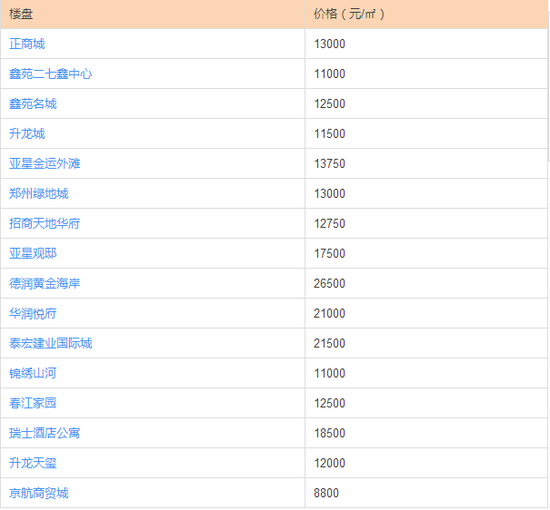Open the 瑞士酒店公寓 link
Image resolution: width=550 pixels, height=510 pixels.
tap(45, 433)
